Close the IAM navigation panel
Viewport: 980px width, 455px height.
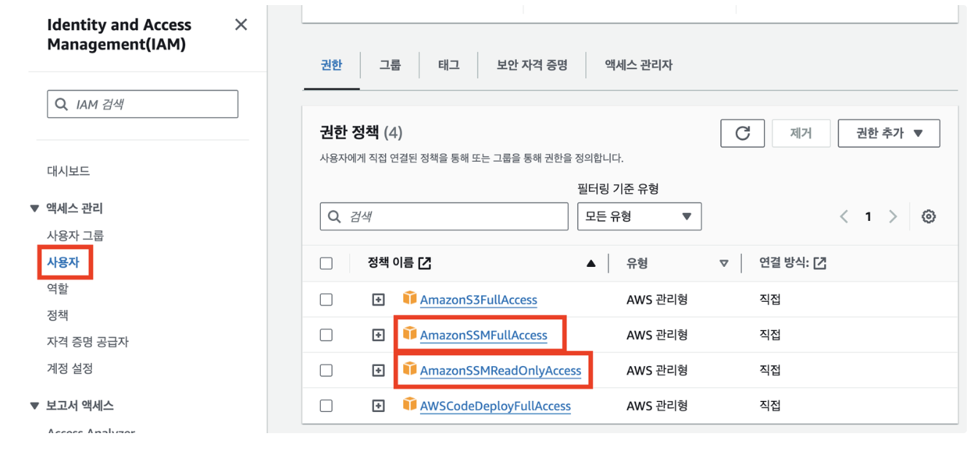241,25
